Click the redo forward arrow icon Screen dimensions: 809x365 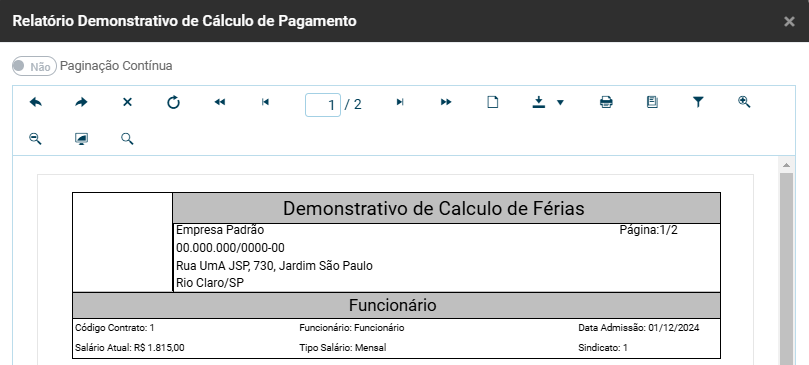click(81, 102)
